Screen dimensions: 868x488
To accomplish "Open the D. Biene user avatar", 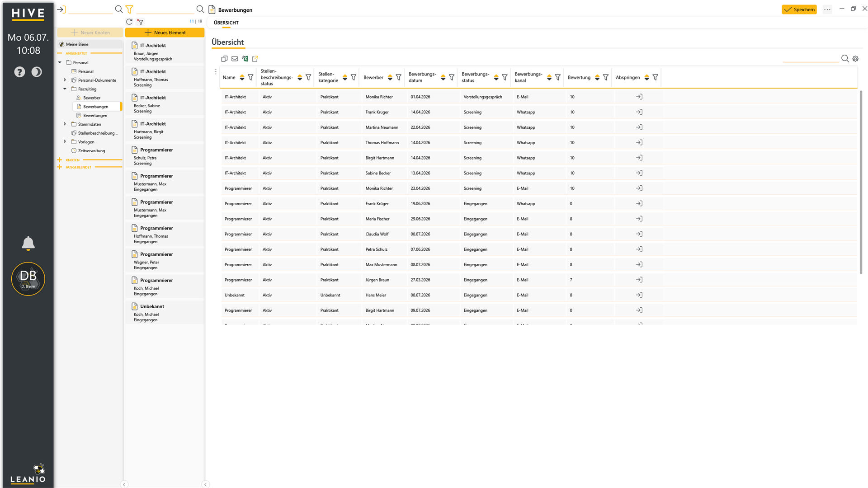I will [x=28, y=279].
